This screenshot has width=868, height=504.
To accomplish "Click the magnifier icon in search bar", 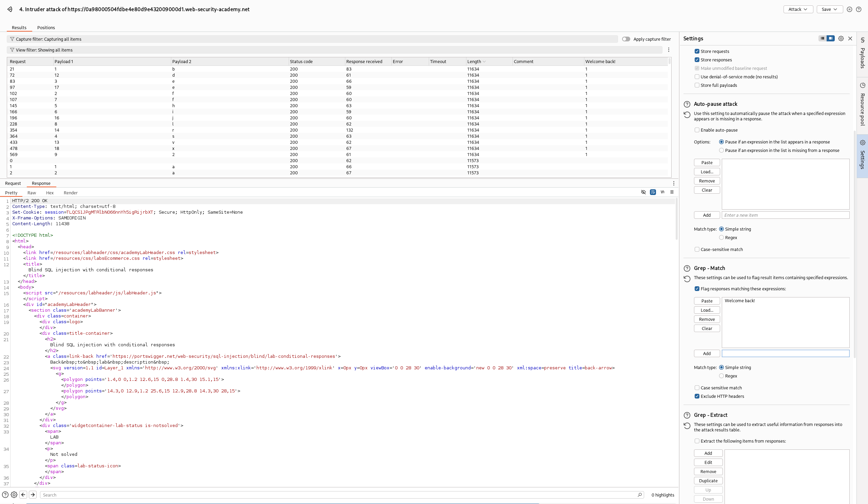I will click(640, 495).
